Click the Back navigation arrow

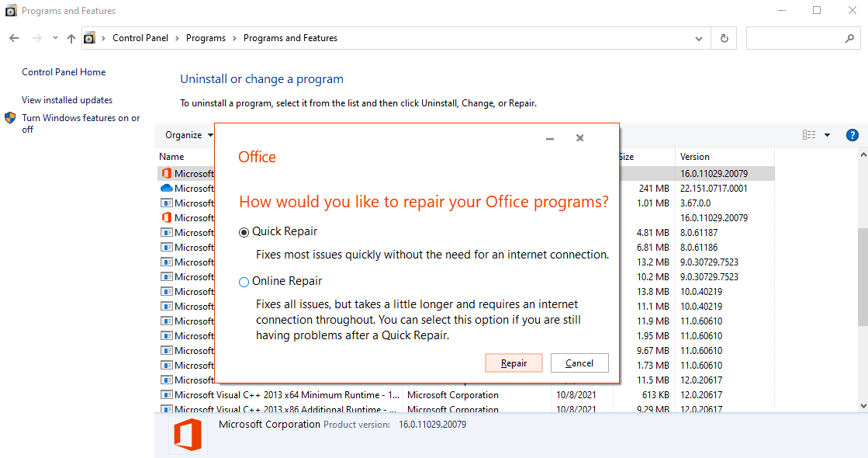click(x=15, y=38)
